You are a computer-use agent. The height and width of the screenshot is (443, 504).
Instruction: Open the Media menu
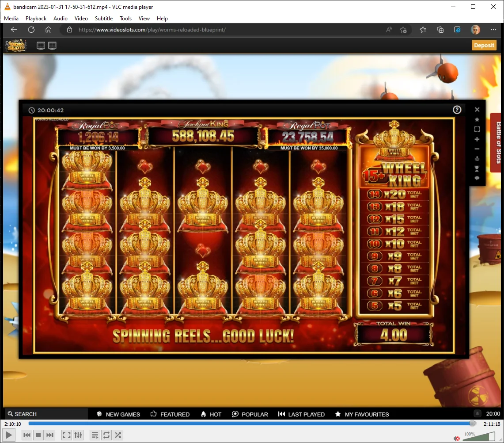[x=11, y=19]
